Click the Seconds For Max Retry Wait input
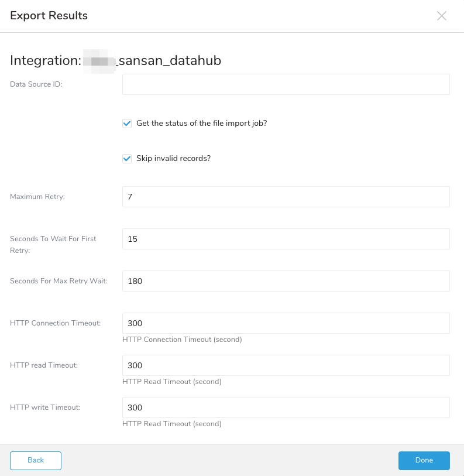 (286, 281)
